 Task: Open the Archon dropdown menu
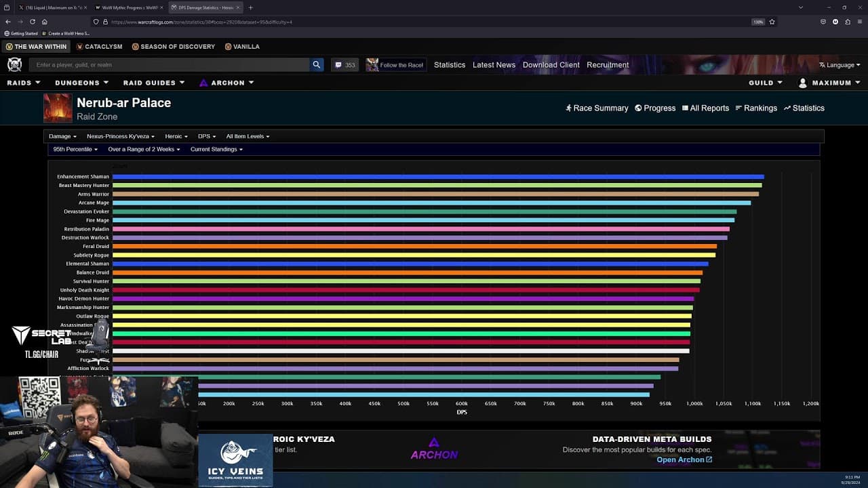pos(226,83)
